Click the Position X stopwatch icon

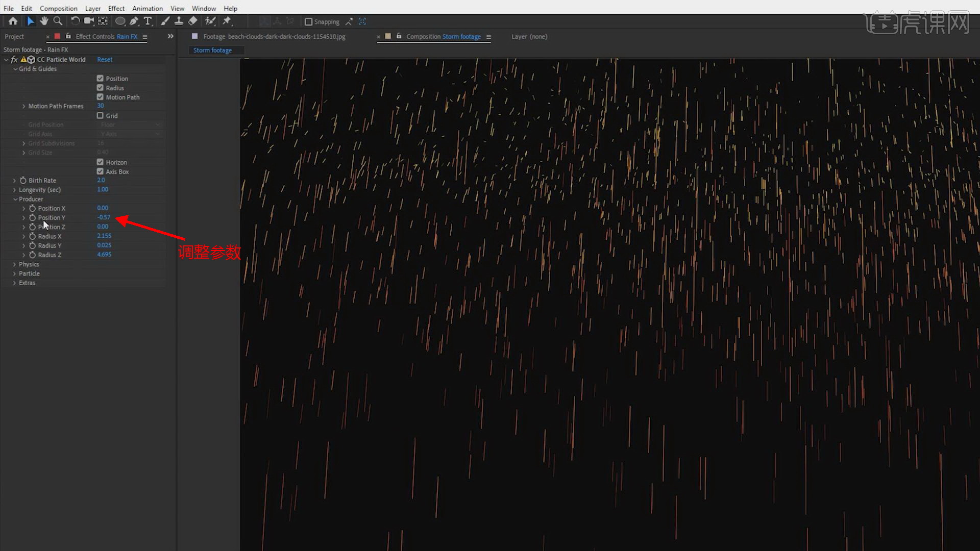(x=32, y=209)
